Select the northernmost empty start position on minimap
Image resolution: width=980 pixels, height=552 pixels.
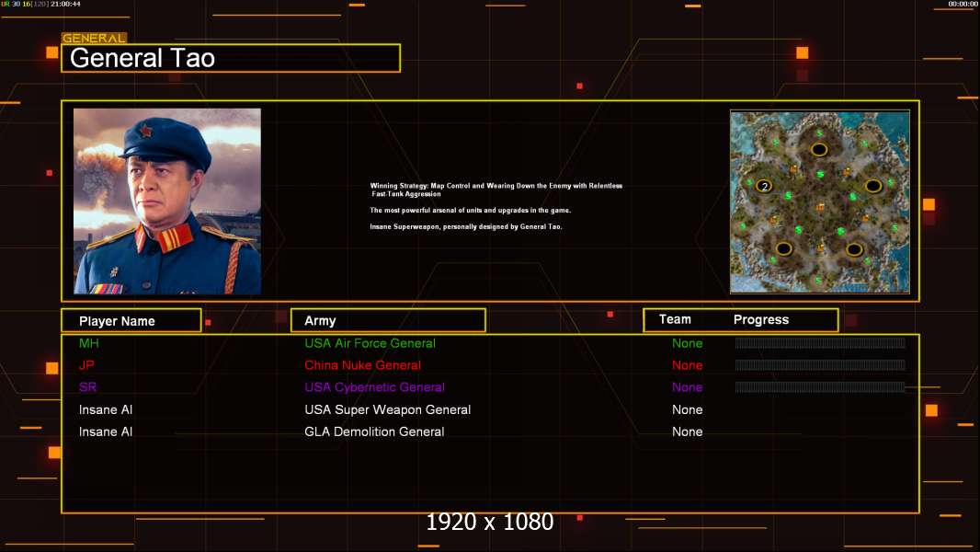click(819, 149)
